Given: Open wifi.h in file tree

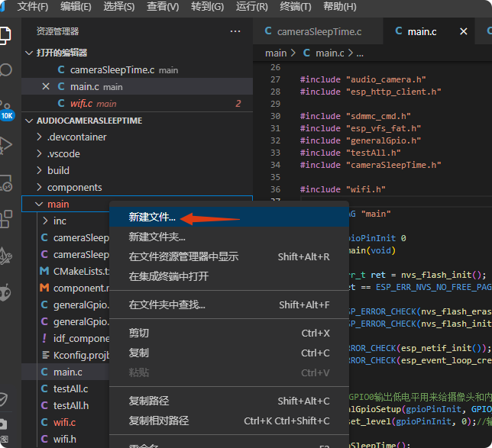Looking at the screenshot, I should click(66, 439).
